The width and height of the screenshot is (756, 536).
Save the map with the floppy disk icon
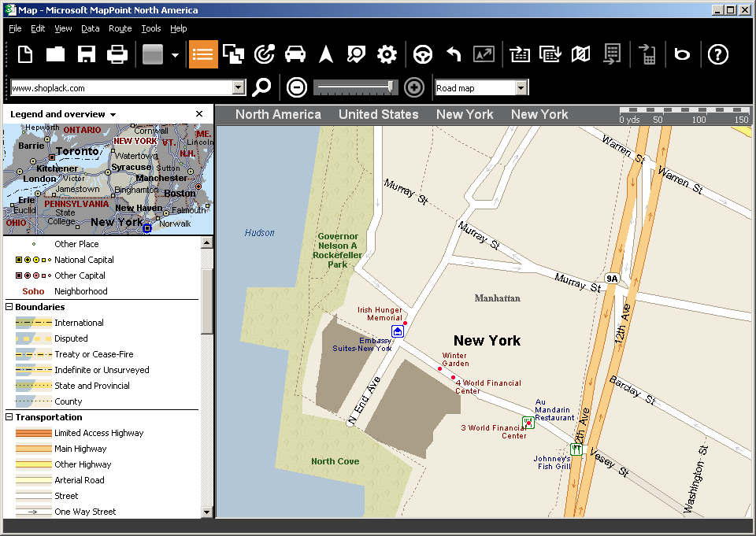tap(87, 54)
